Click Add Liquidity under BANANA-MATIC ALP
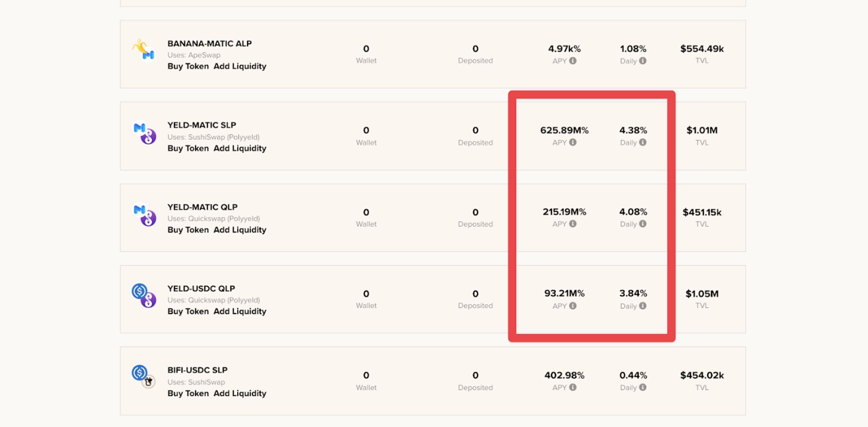Screen dimensions: 868x427 [x=240, y=66]
